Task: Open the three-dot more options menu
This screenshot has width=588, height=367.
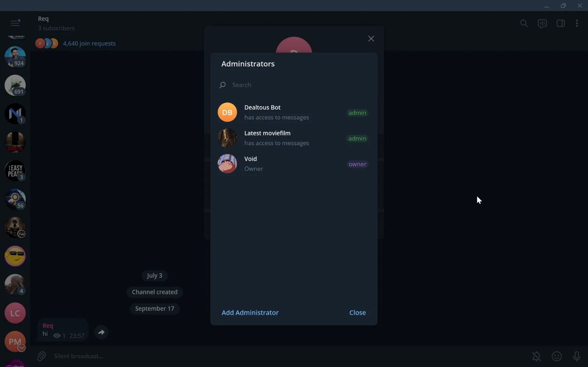Action: pos(577,24)
